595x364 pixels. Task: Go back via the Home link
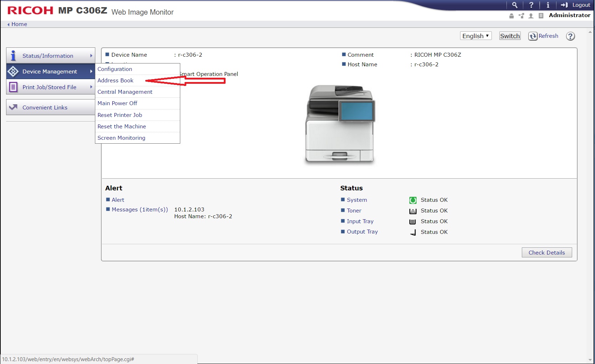coord(19,24)
